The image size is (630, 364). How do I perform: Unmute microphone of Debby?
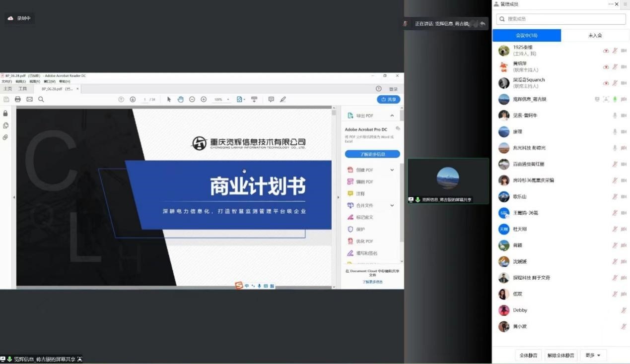coord(624,310)
